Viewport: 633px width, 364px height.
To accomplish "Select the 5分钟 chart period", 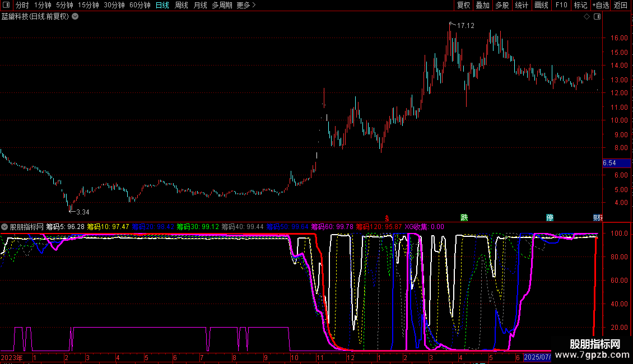I will coord(64,5).
